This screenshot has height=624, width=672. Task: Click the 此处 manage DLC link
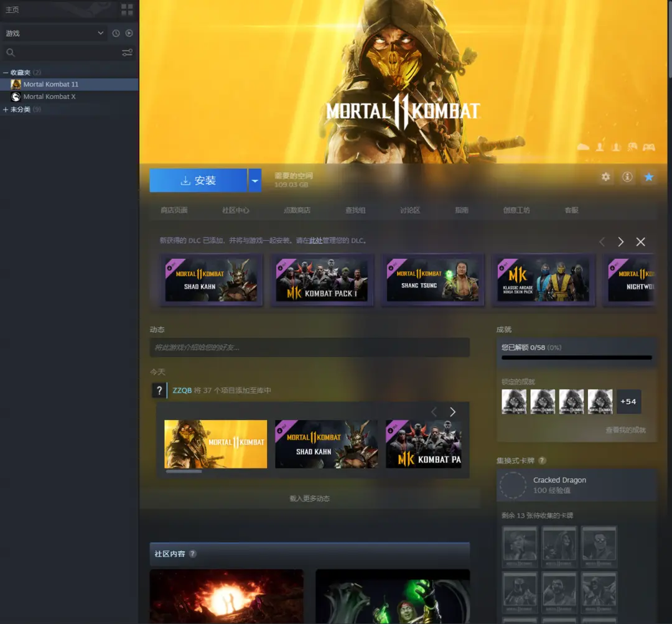click(316, 241)
